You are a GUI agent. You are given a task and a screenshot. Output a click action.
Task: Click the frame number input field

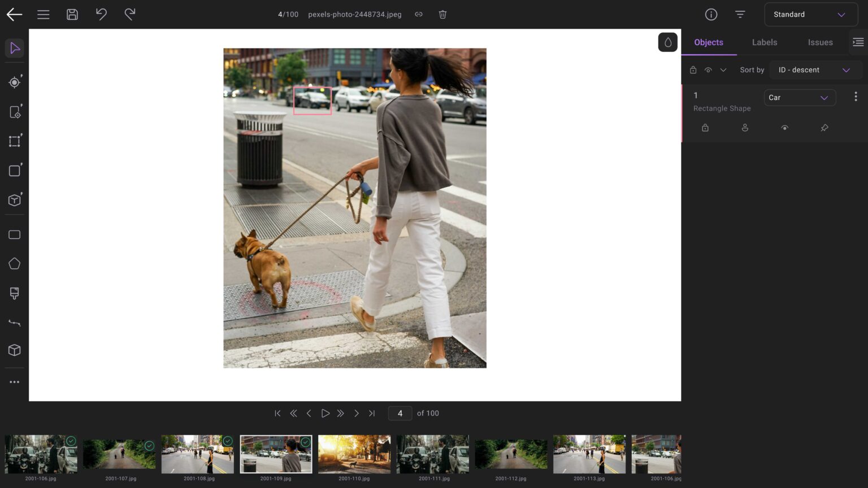[400, 413]
